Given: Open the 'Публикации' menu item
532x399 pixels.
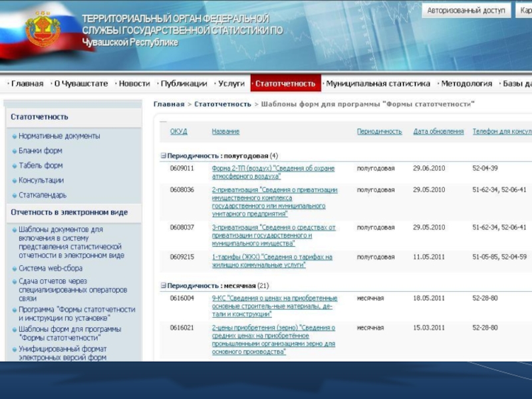Looking at the screenshot, I should (x=184, y=84).
